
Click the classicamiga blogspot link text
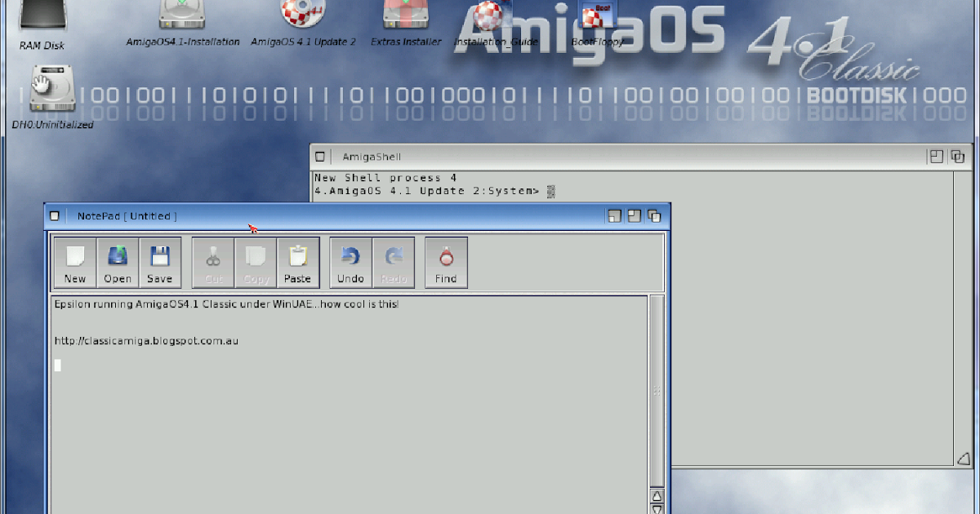click(x=145, y=340)
